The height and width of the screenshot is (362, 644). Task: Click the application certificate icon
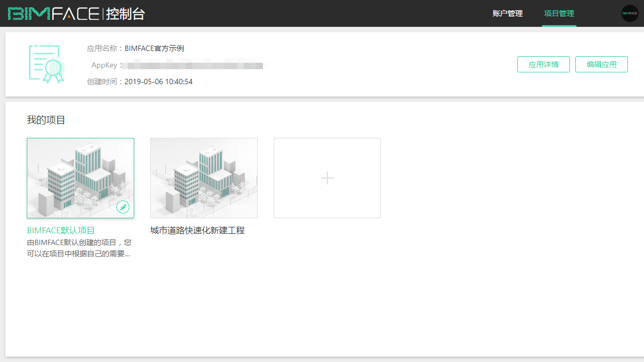tap(46, 64)
